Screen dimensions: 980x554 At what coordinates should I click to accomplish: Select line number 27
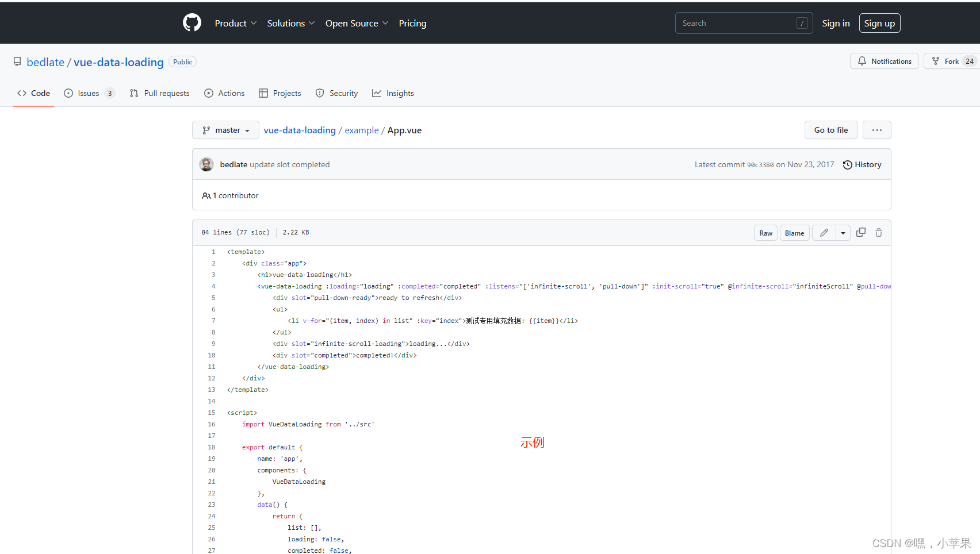[x=212, y=551]
